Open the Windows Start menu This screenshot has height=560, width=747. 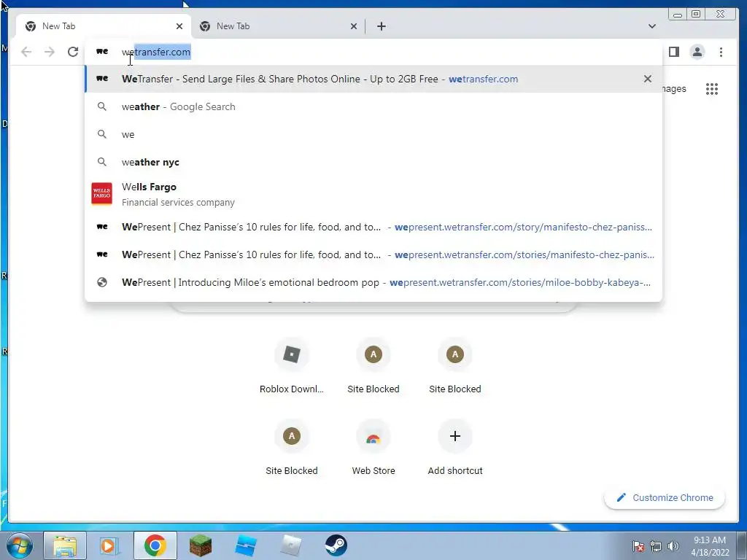coord(19,545)
